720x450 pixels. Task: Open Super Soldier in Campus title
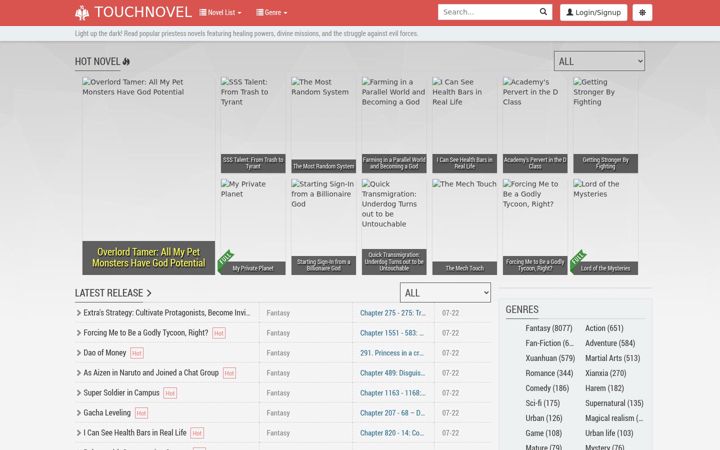(121, 393)
